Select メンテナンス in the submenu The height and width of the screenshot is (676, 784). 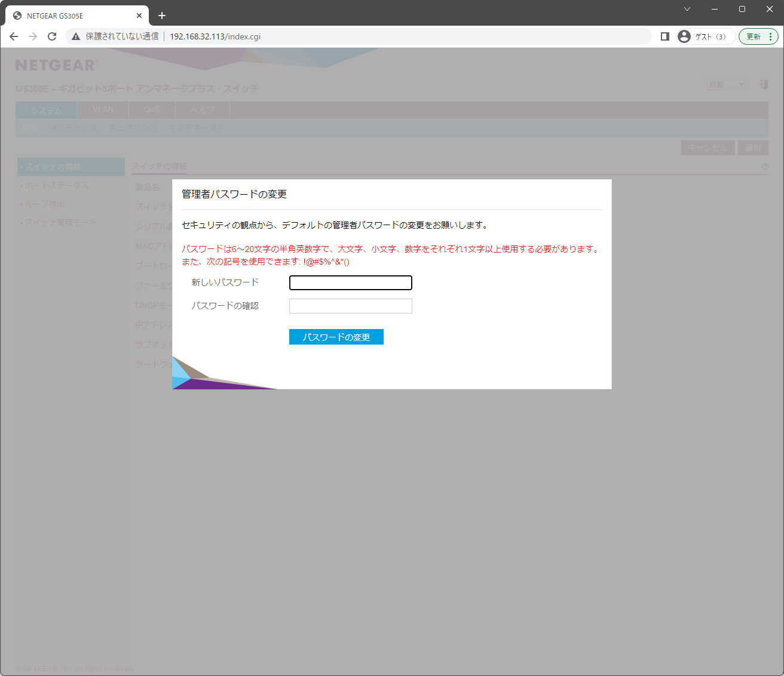coord(73,128)
